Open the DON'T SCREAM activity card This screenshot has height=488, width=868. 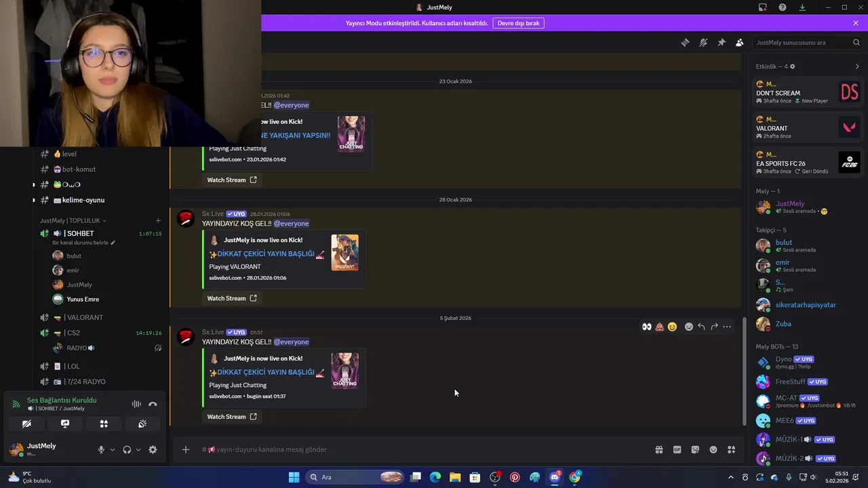click(x=808, y=92)
